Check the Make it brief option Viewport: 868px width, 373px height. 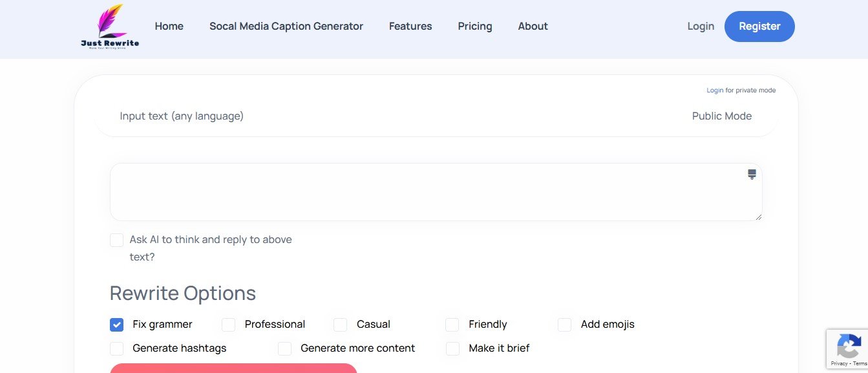click(452, 348)
